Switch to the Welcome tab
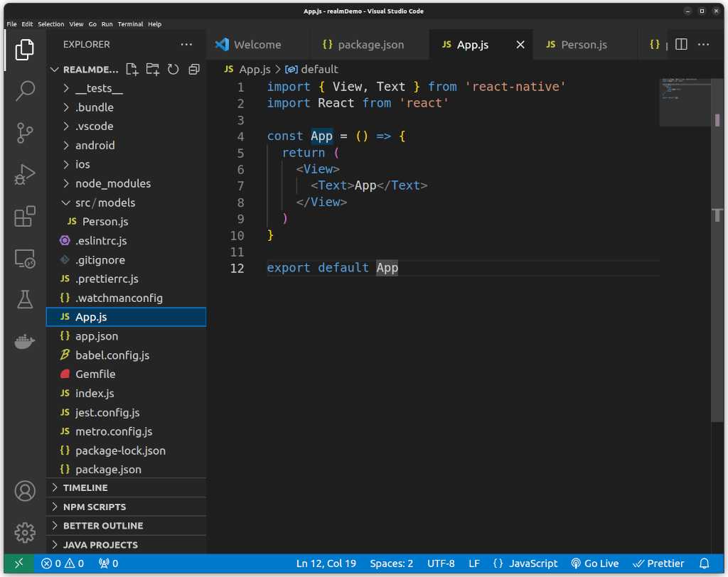Viewport: 728px width, 577px height. [x=257, y=45]
